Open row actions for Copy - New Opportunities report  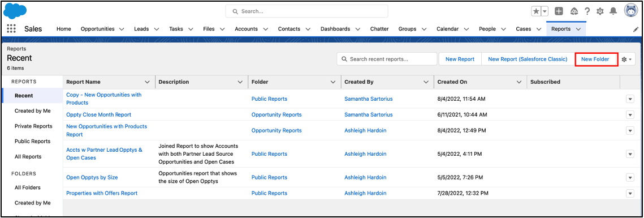pyautogui.click(x=630, y=99)
